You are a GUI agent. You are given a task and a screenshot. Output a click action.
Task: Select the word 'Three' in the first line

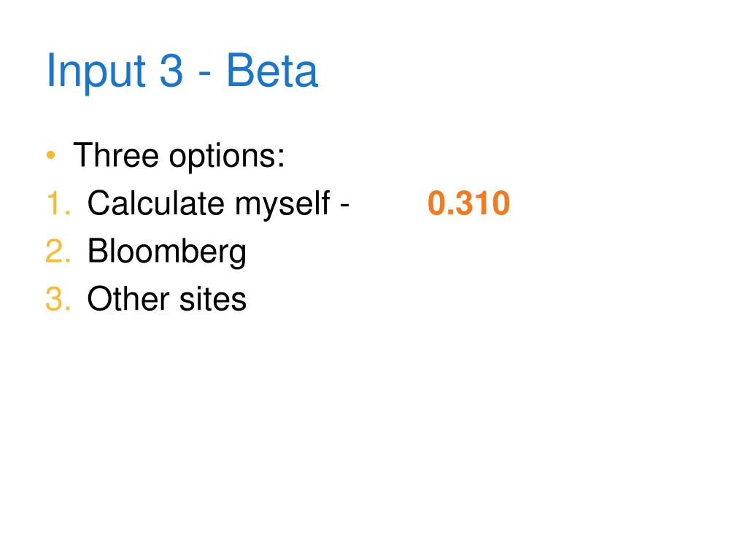click(x=116, y=155)
